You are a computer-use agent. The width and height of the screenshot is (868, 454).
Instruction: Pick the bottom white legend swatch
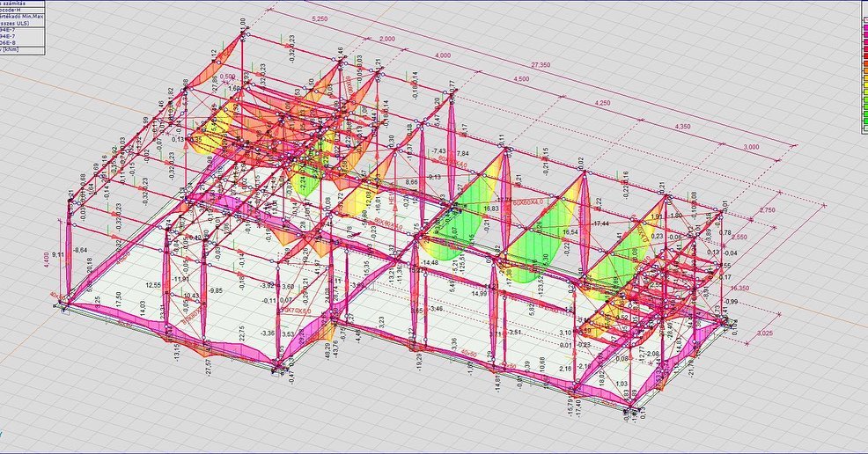pyautogui.click(x=864, y=128)
